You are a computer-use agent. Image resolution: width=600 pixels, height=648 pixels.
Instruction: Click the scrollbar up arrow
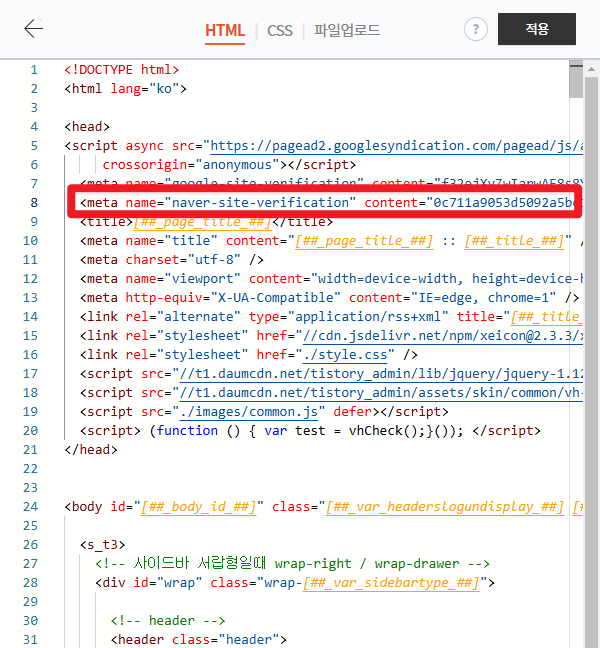click(591, 69)
